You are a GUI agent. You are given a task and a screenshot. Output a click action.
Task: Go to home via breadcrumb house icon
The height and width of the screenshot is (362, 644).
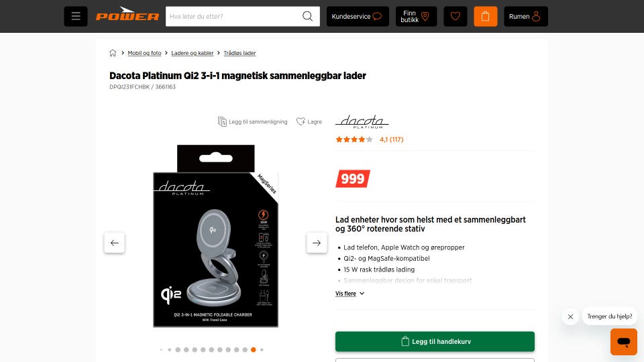click(113, 53)
